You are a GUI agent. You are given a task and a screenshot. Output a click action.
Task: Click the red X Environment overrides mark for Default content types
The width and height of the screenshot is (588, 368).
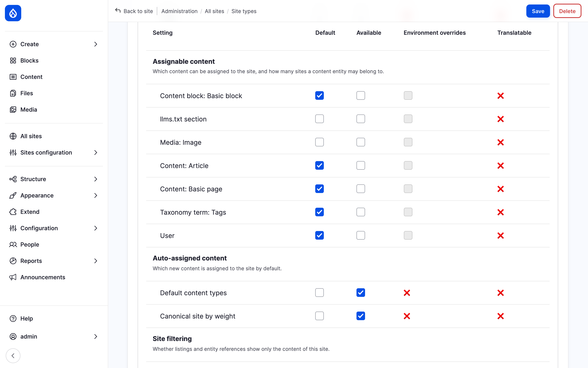[x=407, y=293]
